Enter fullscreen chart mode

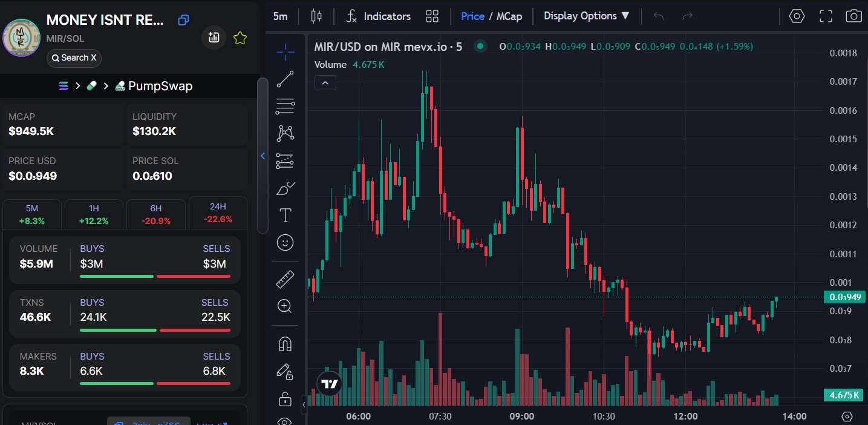coord(826,16)
